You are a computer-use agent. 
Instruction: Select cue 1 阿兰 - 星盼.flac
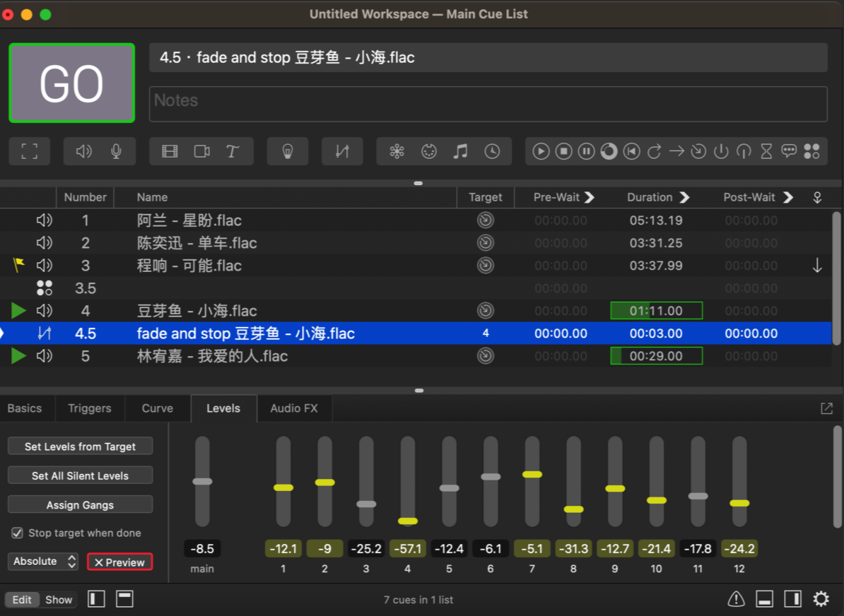click(x=416, y=220)
